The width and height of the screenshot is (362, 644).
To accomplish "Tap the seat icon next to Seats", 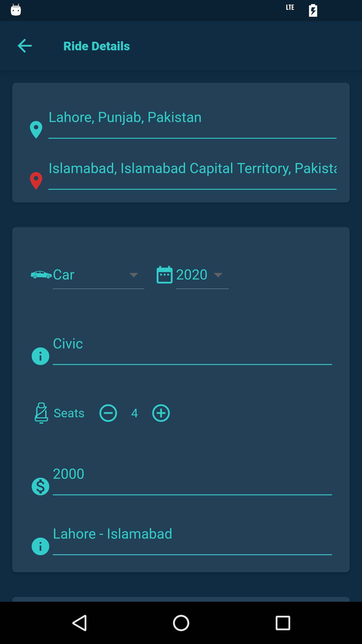I will 41,413.
